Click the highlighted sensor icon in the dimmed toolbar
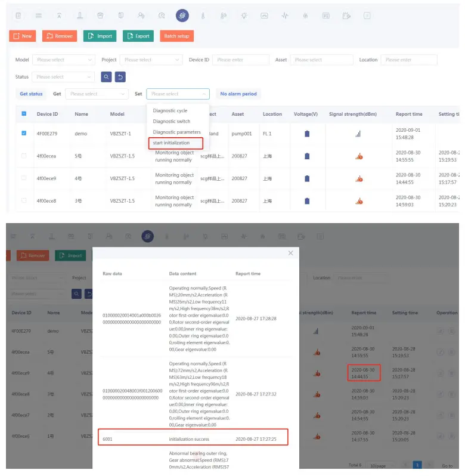The height and width of the screenshot is (476, 465). (148, 236)
